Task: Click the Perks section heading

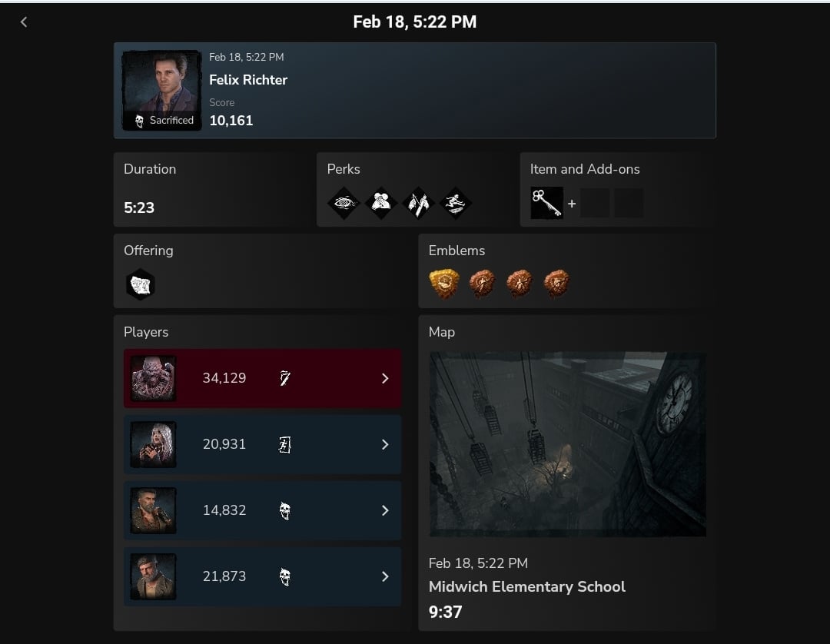Action: coord(344,169)
